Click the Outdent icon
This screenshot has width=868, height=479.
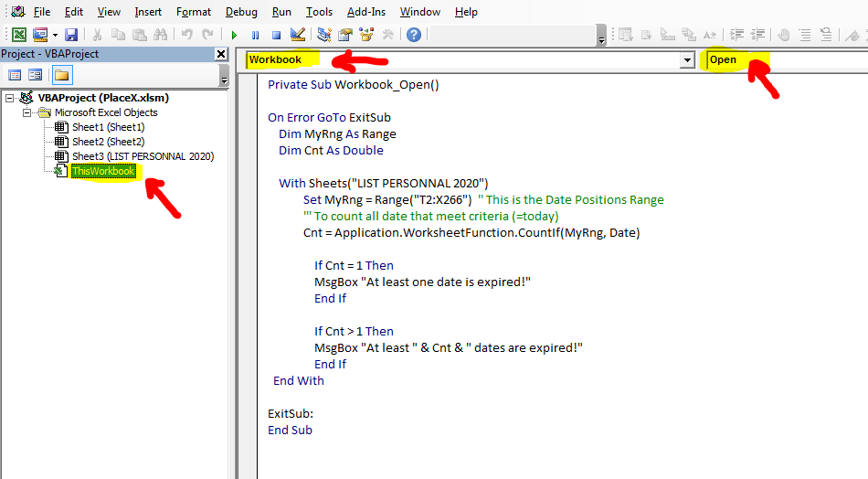[x=757, y=35]
